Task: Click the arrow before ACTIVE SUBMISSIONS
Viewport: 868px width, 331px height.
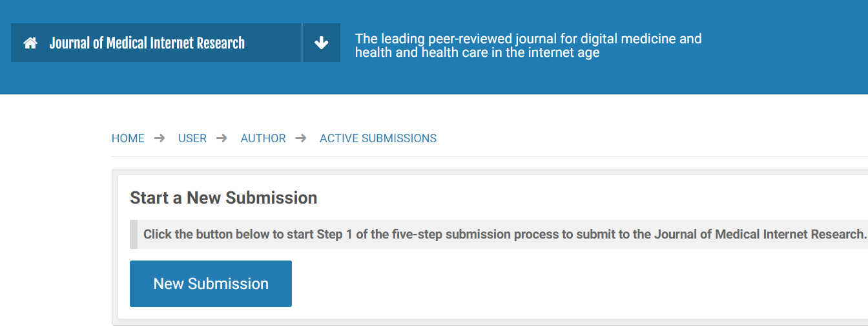Action: pos(301,138)
